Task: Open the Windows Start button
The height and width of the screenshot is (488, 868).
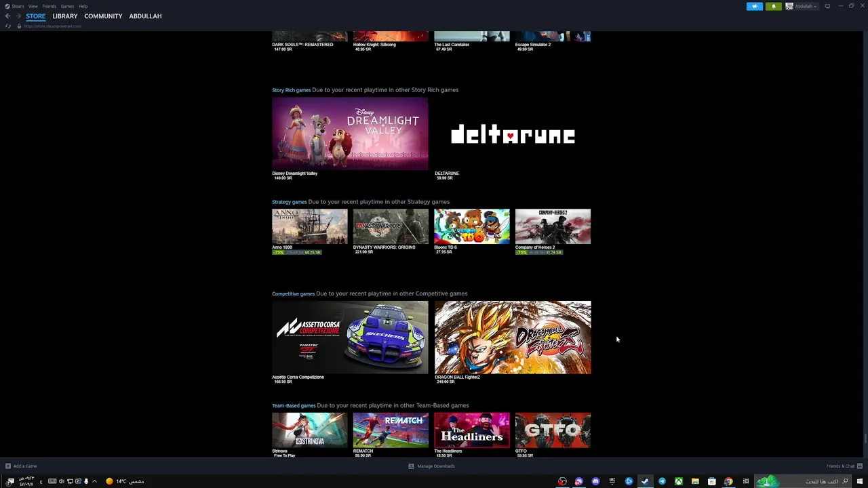Action: (859, 481)
